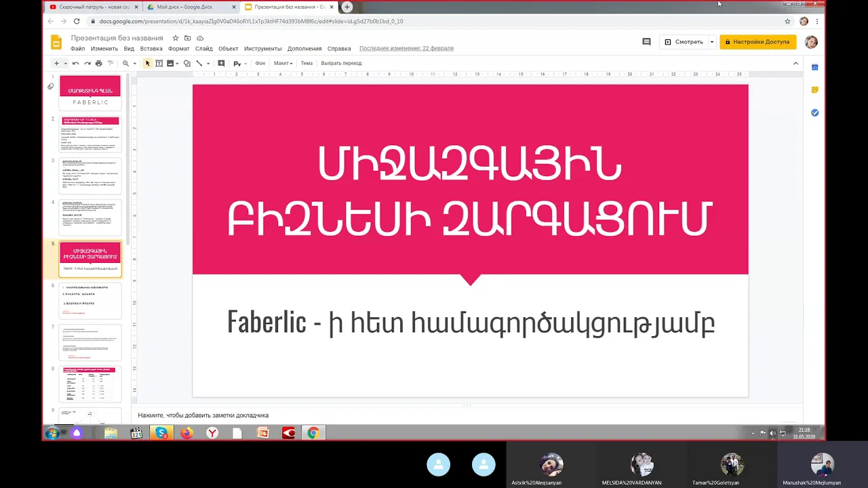
Task: Undo the last action
Action: click(75, 63)
